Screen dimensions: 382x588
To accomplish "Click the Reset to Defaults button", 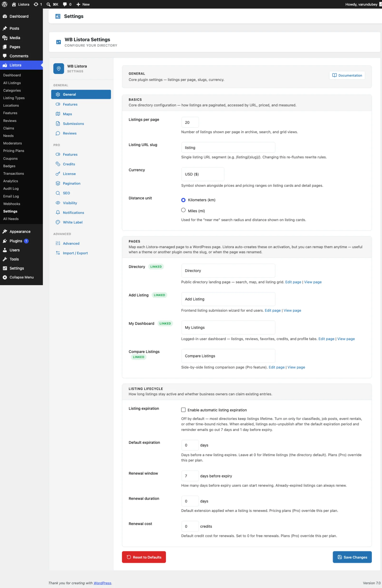I will click(144, 557).
